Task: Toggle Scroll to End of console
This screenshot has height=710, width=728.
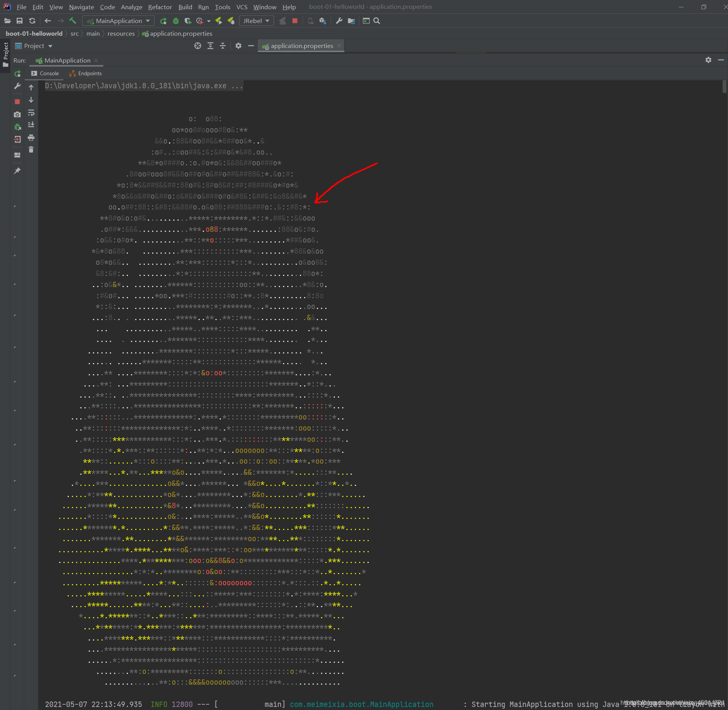Action: pyautogui.click(x=31, y=125)
